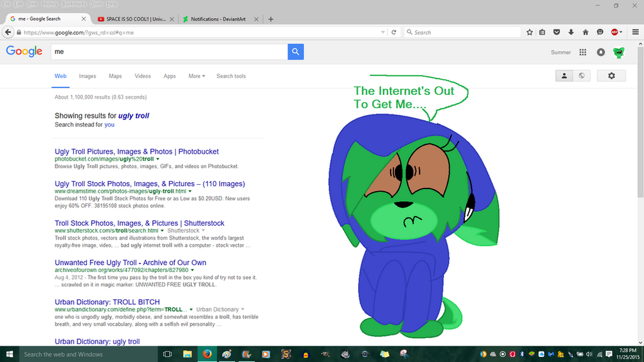
Task: Open Unwanted Free Ugly Troll result
Action: point(131,262)
